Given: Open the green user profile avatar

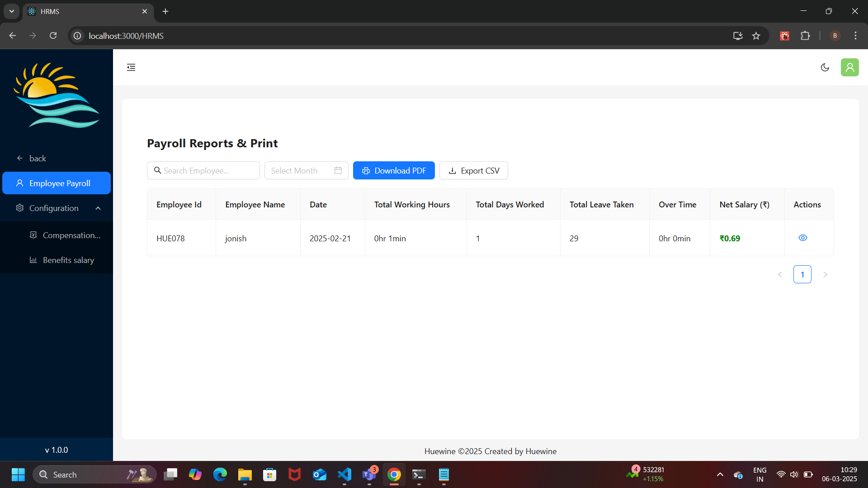Looking at the screenshot, I should click(850, 67).
